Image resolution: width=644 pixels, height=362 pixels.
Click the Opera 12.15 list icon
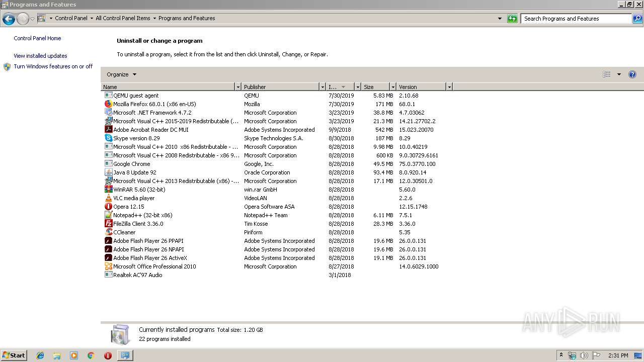pos(108,207)
